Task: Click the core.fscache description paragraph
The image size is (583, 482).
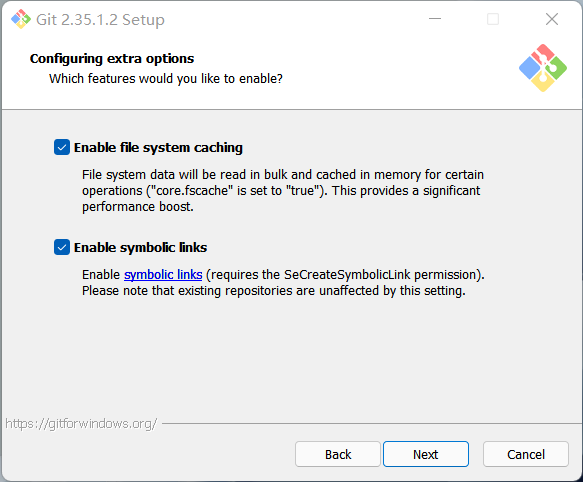Action: point(283,190)
